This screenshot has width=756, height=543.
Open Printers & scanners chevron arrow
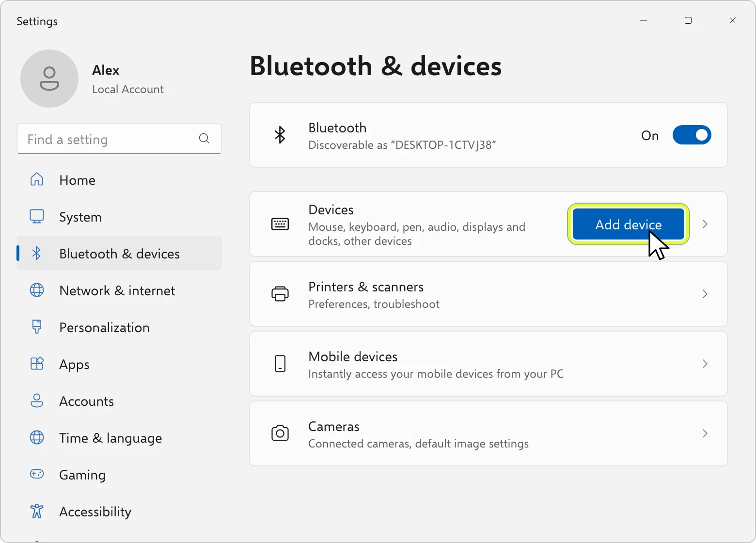coord(705,294)
